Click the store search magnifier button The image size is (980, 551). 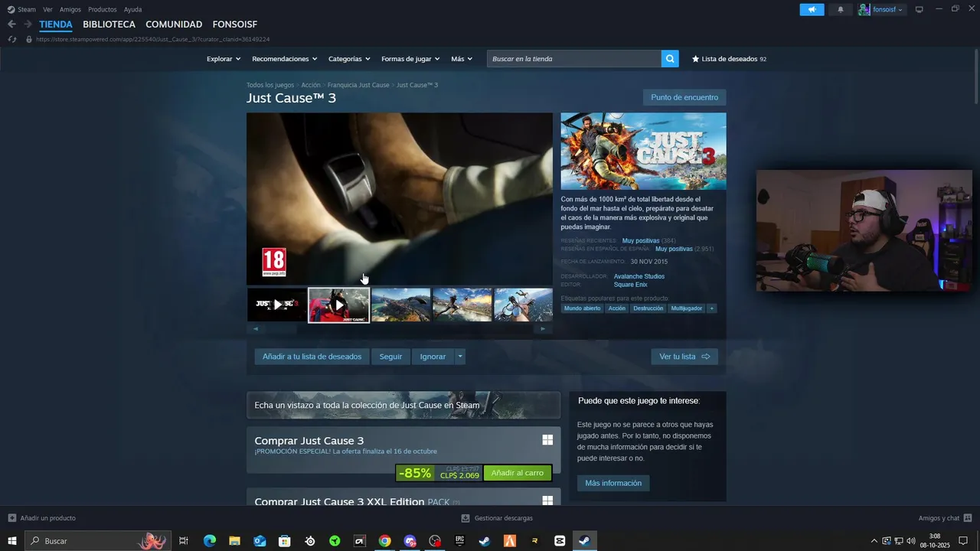670,59
